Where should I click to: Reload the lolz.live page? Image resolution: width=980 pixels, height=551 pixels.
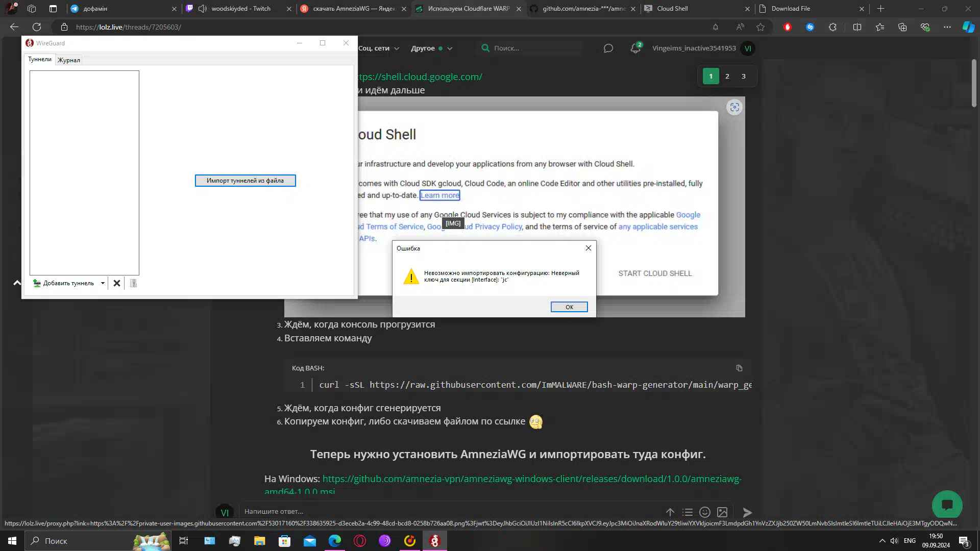(x=37, y=27)
